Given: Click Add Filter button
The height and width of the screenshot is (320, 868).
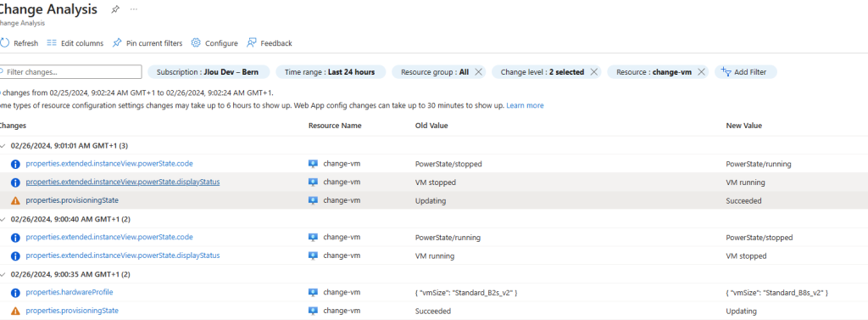Looking at the screenshot, I should [x=746, y=72].
